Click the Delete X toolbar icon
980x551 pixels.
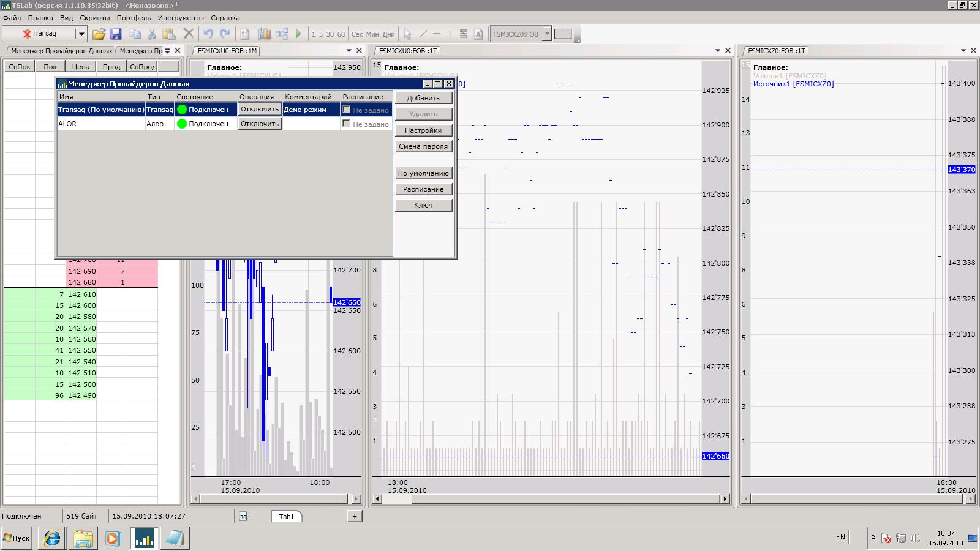coord(189,34)
